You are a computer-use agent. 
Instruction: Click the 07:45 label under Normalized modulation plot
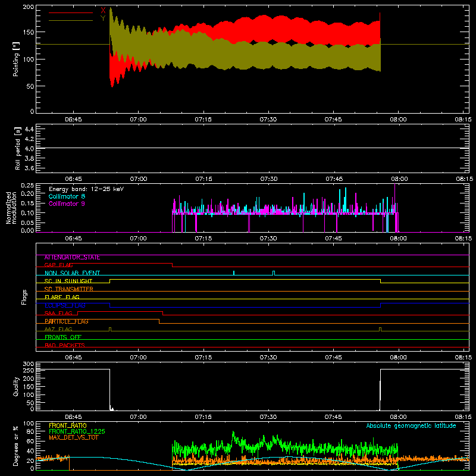coord(333,239)
